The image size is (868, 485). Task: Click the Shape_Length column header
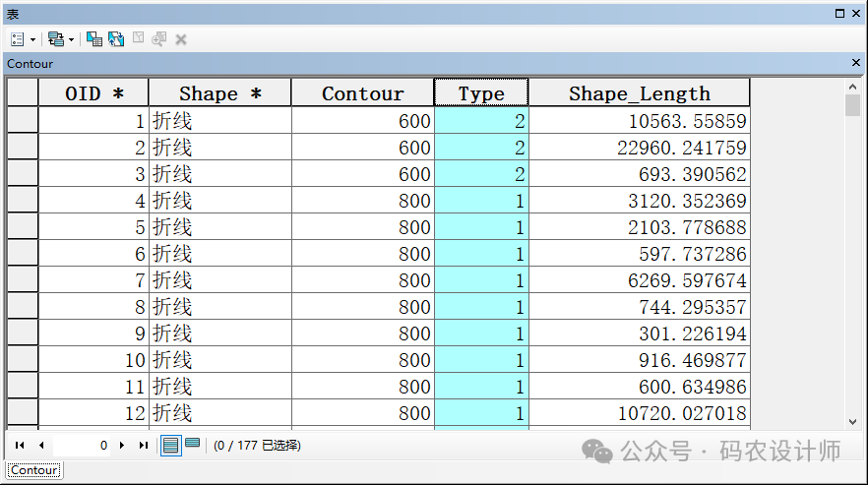click(639, 93)
